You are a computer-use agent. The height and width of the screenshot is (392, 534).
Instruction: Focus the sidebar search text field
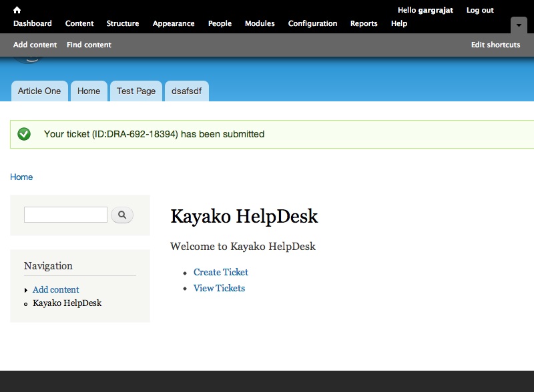click(x=65, y=215)
